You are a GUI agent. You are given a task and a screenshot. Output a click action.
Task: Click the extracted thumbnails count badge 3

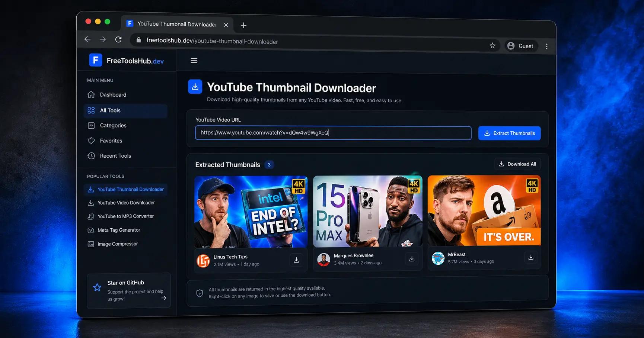[x=269, y=165]
